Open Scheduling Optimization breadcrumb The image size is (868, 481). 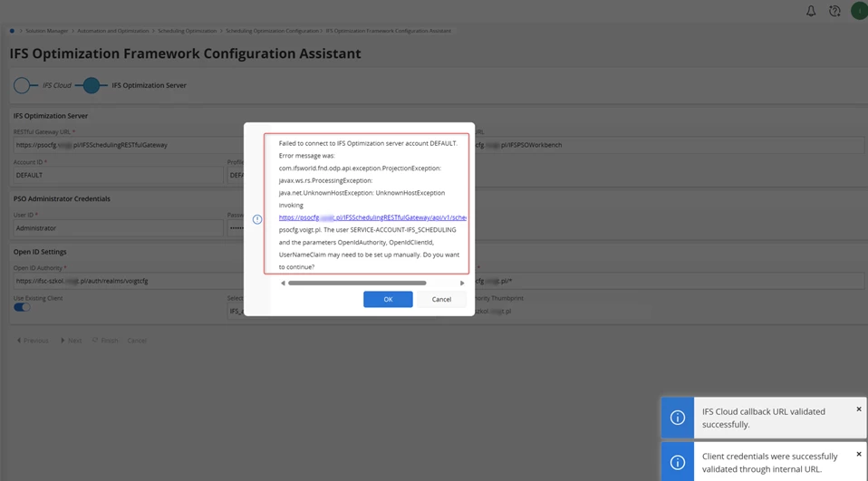[x=188, y=31]
